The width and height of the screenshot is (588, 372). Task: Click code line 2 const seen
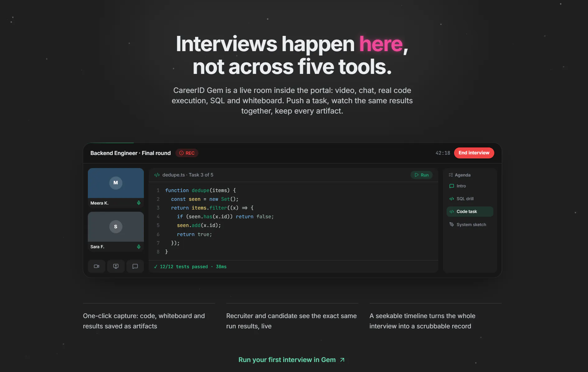point(205,199)
